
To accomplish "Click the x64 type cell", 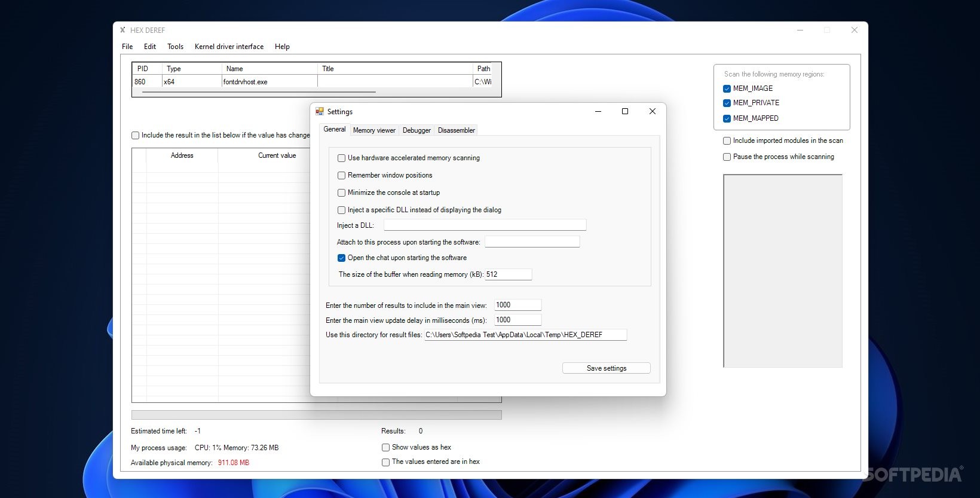I will click(192, 82).
